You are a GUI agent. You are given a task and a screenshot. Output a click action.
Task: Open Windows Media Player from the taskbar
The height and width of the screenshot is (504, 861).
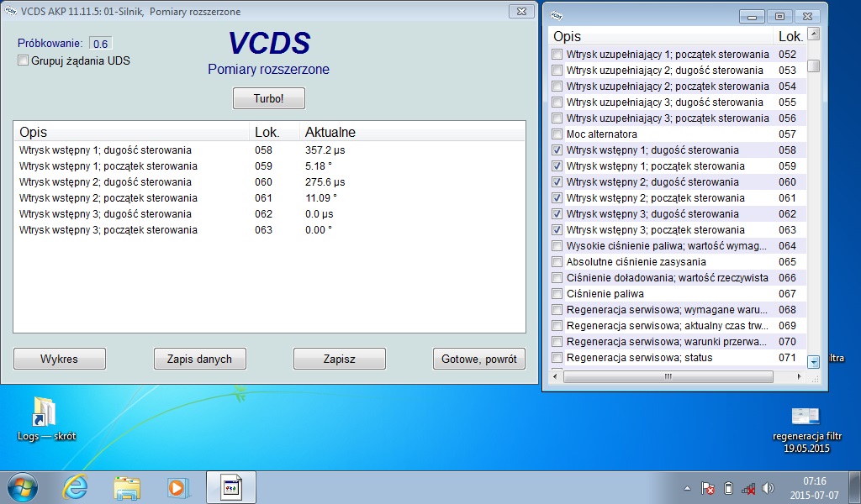pyautogui.click(x=178, y=487)
